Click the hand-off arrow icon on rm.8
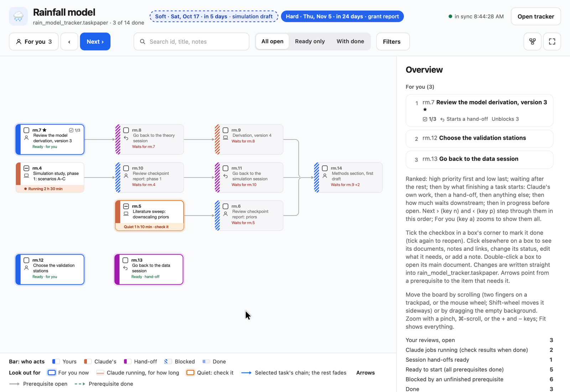This screenshot has height=392, width=570. [x=126, y=138]
